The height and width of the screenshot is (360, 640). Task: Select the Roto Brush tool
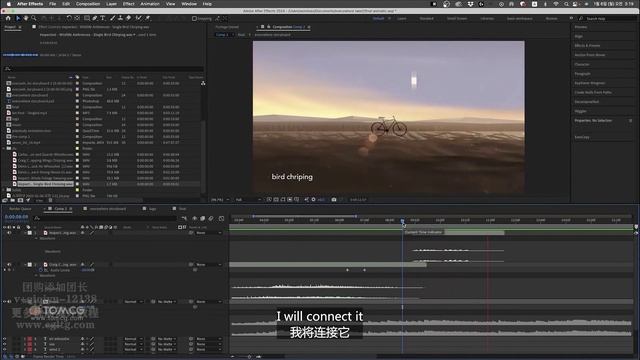point(138,18)
